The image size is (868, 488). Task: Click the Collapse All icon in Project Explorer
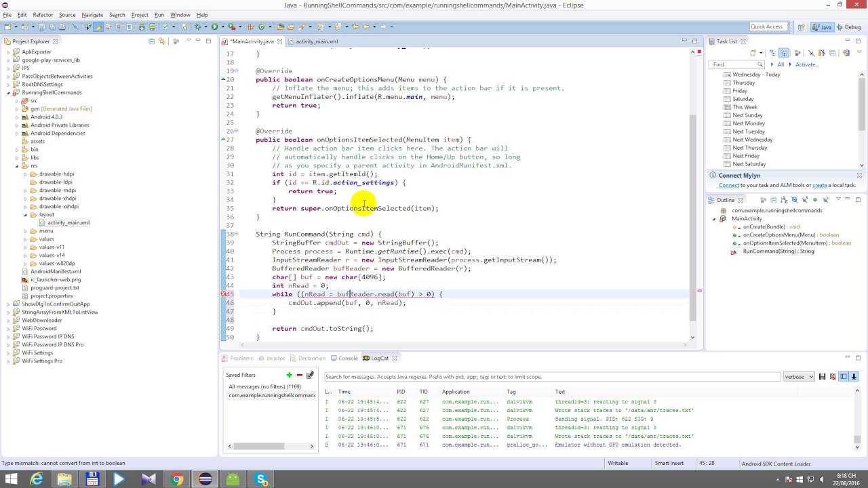coord(151,41)
